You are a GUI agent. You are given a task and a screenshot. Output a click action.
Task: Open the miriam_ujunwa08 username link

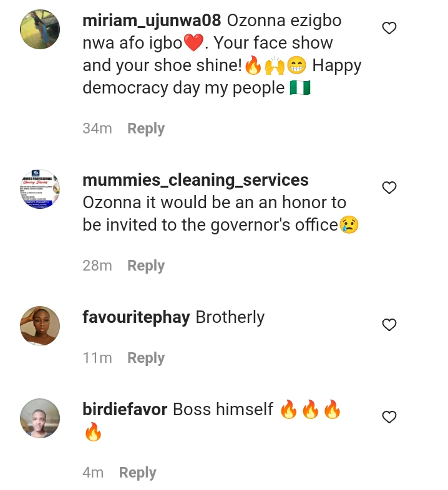tap(152, 21)
